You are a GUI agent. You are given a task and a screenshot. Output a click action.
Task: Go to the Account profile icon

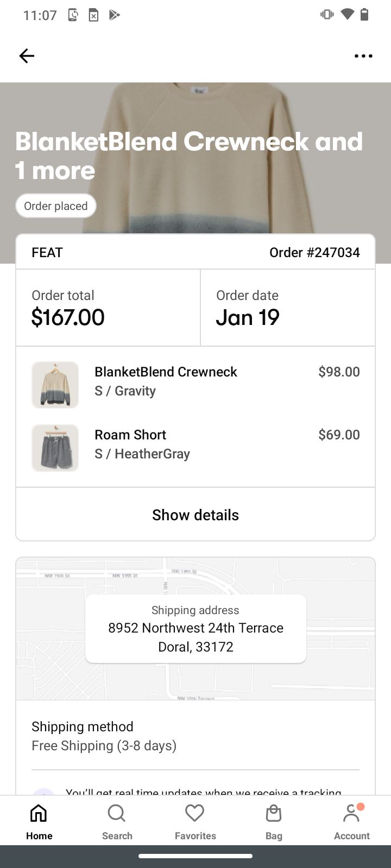351,821
